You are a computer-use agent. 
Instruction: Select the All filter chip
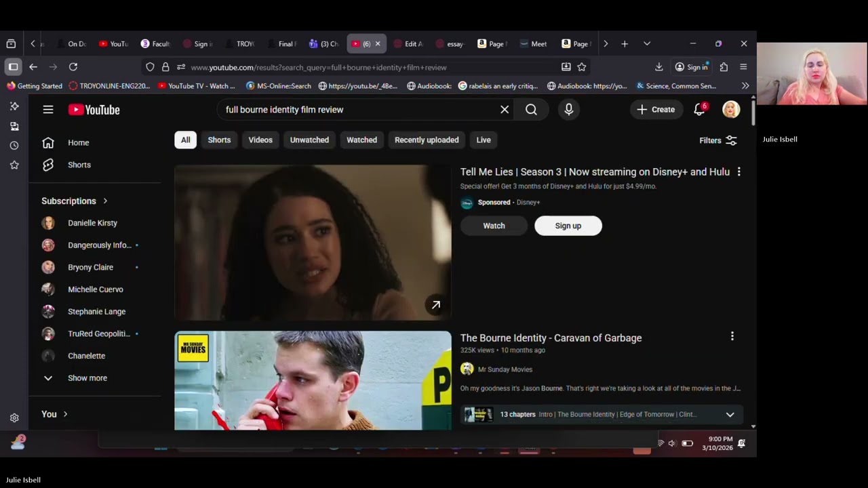click(x=185, y=140)
